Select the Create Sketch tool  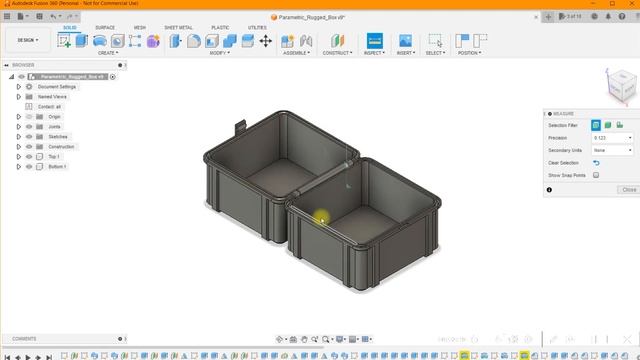click(64, 41)
